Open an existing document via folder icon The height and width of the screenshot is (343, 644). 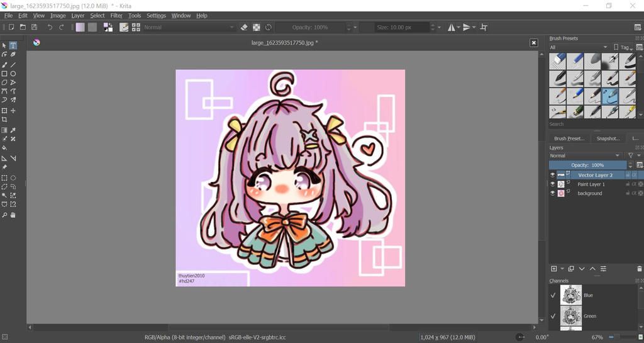[x=23, y=27]
